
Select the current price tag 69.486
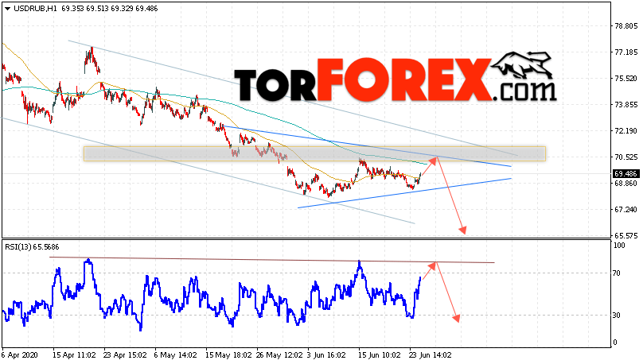coord(625,173)
